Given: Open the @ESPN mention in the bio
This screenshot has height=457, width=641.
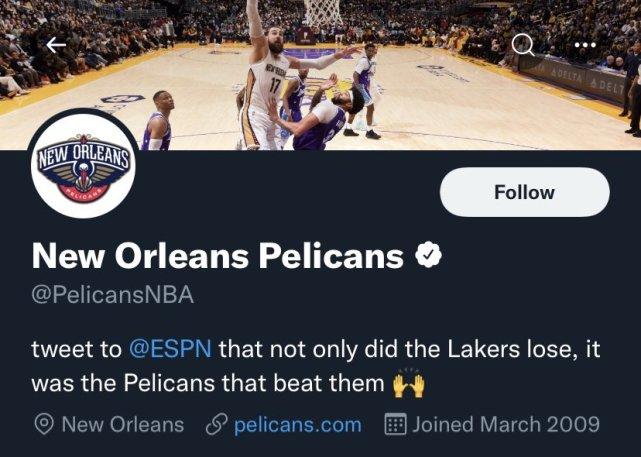Looking at the screenshot, I should tap(171, 349).
